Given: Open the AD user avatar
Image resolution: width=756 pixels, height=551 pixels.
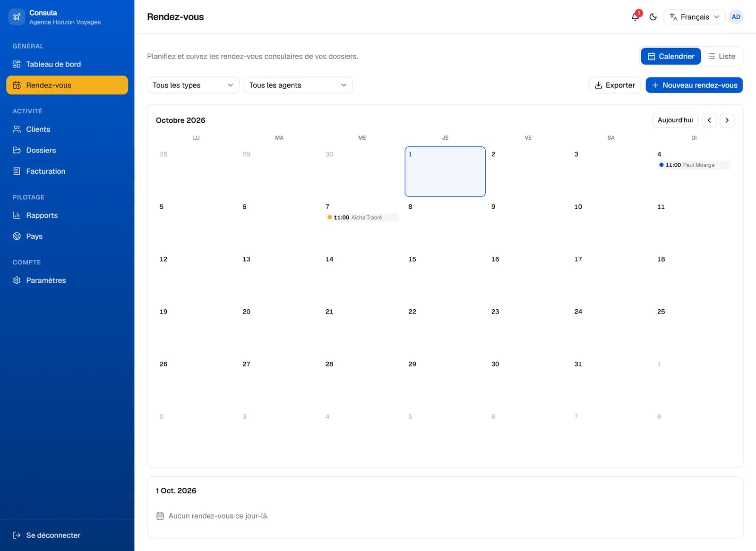Looking at the screenshot, I should click(x=736, y=17).
